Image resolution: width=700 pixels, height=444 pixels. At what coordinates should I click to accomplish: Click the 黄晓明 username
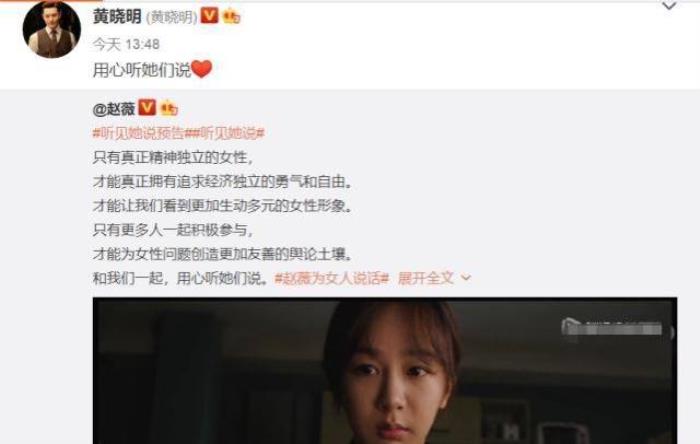117,17
